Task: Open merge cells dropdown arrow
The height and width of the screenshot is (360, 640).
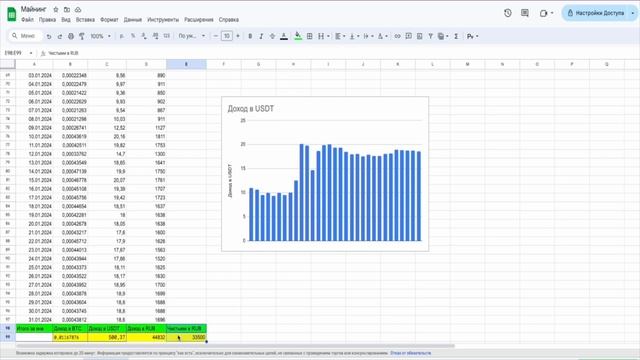Action: [328, 36]
